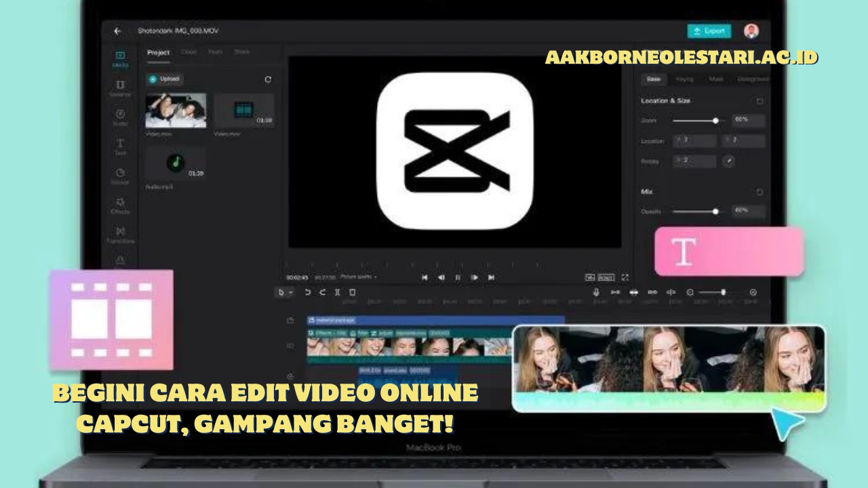Screen dimensions: 868x488
Task: Click the refresh icon beside Upload
Action: pyautogui.click(x=268, y=79)
